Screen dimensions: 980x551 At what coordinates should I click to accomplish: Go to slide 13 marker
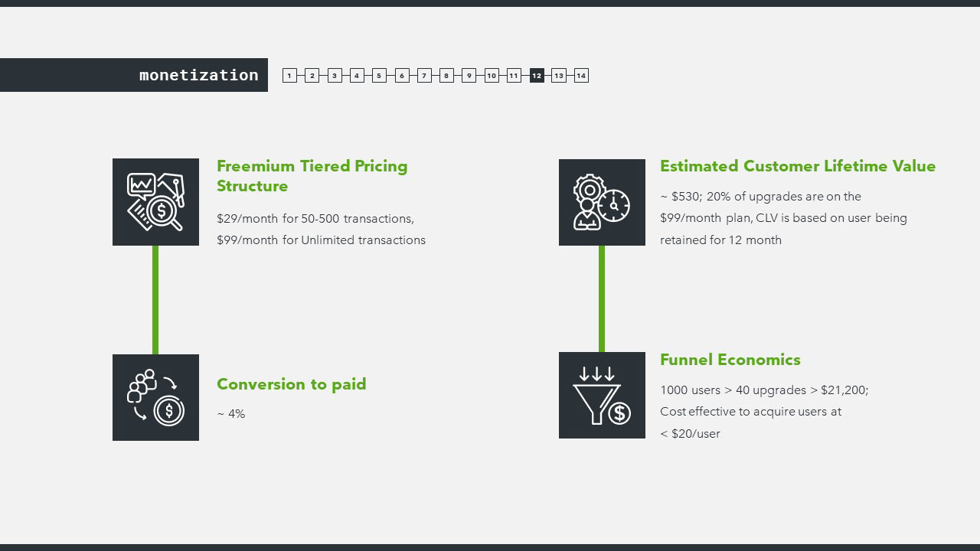coord(559,75)
